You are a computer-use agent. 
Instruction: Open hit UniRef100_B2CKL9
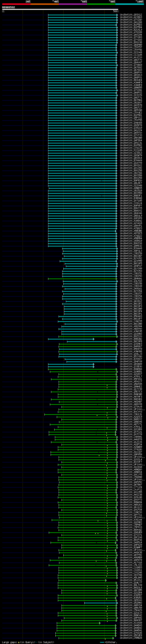pos(131,30)
